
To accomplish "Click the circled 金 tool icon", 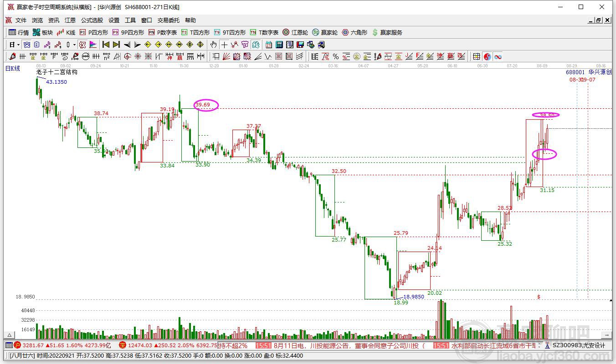I will pyautogui.click(x=357, y=56).
